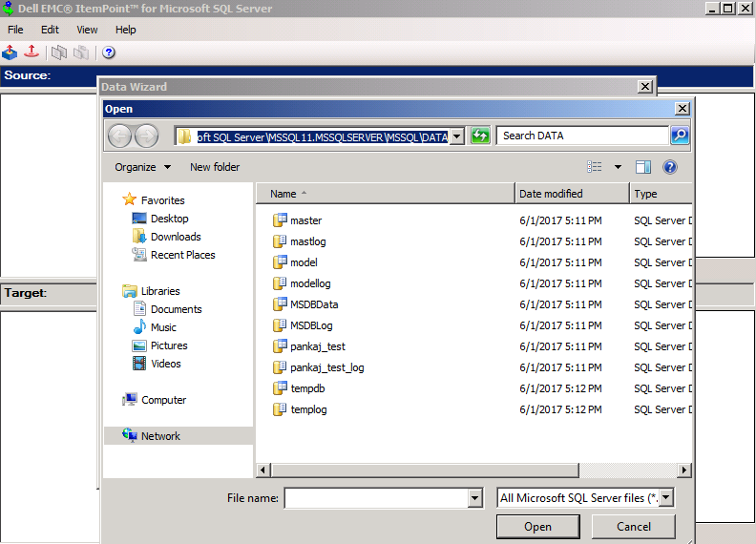Select pankaj_test_log file icon
Screen dimensions: 756x544
280,367
